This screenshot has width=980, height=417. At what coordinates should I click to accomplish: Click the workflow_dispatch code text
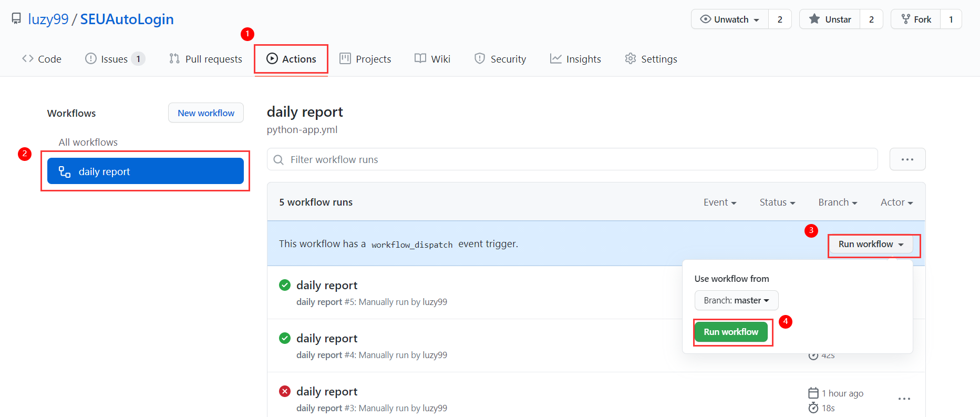[412, 245]
